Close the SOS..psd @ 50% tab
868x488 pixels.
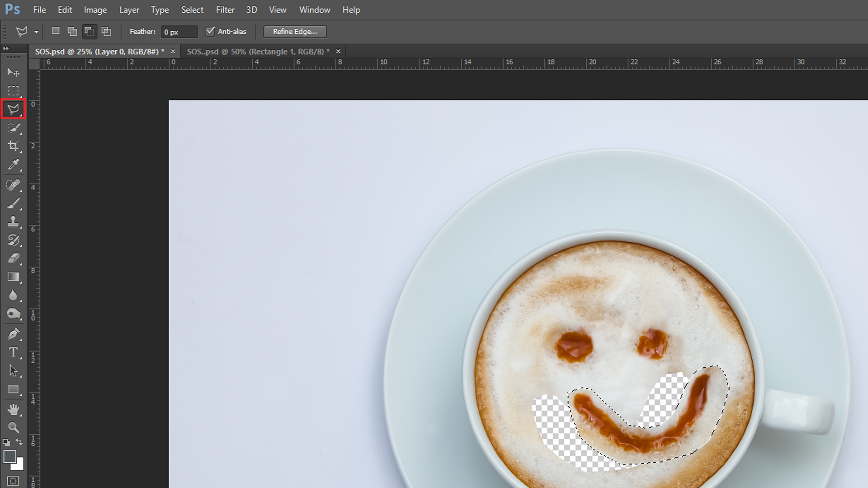pyautogui.click(x=338, y=52)
